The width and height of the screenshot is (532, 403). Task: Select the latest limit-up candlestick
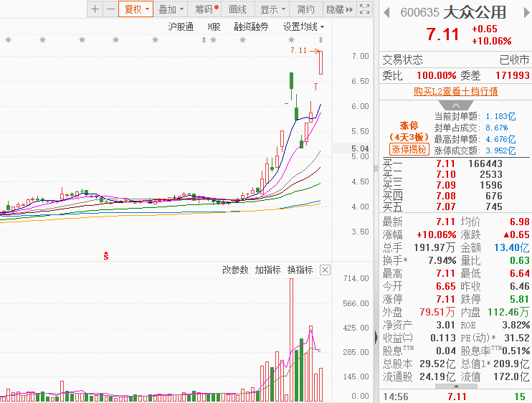(x=320, y=63)
